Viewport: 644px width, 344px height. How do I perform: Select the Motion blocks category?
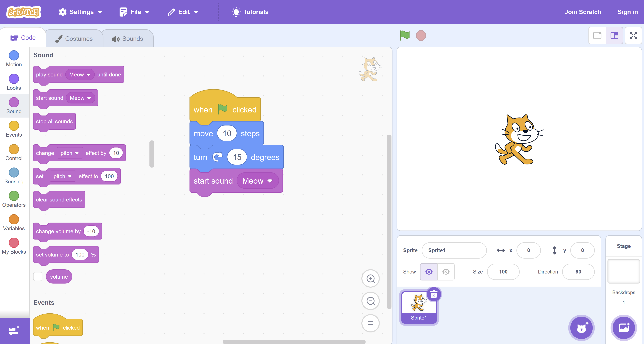point(14,59)
